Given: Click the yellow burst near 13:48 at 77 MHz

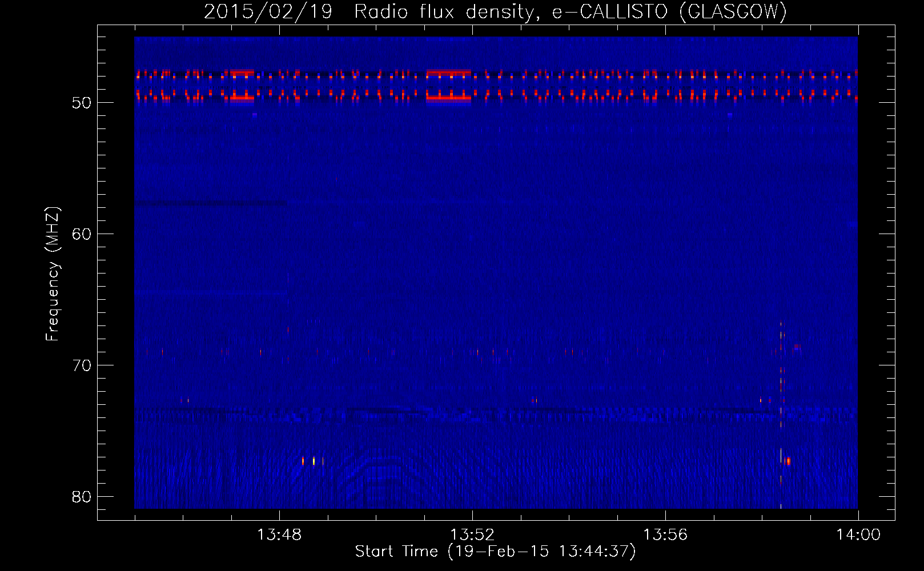Looking at the screenshot, I should [314, 461].
